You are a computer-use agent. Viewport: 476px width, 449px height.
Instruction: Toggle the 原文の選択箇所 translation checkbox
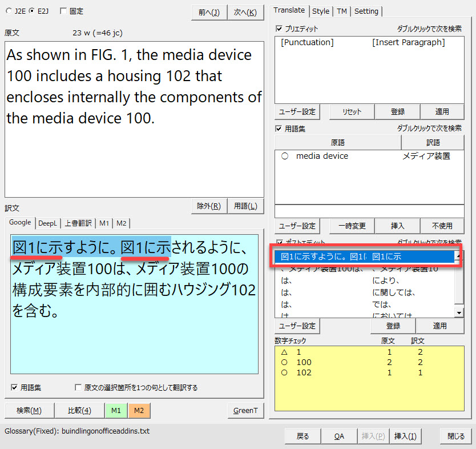pyautogui.click(x=78, y=387)
